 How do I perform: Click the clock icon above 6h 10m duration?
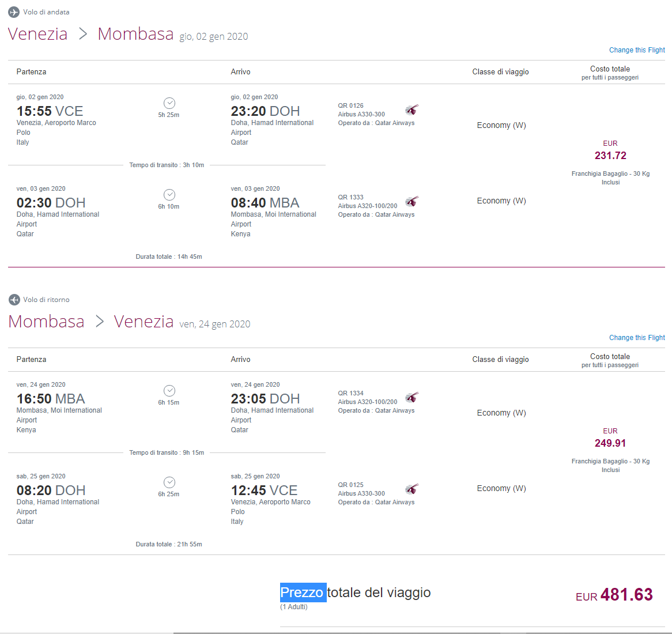169,195
